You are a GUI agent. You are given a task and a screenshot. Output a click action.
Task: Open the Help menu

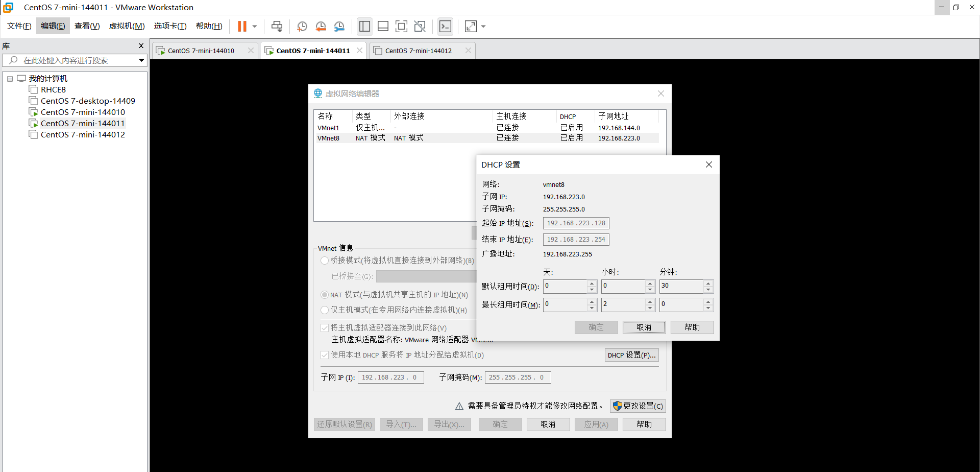[x=209, y=26]
